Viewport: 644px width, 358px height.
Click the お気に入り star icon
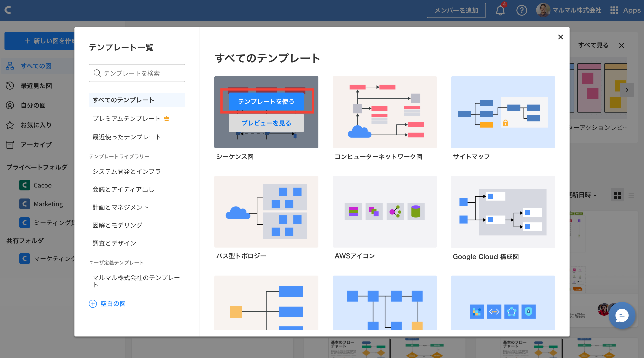tap(10, 125)
